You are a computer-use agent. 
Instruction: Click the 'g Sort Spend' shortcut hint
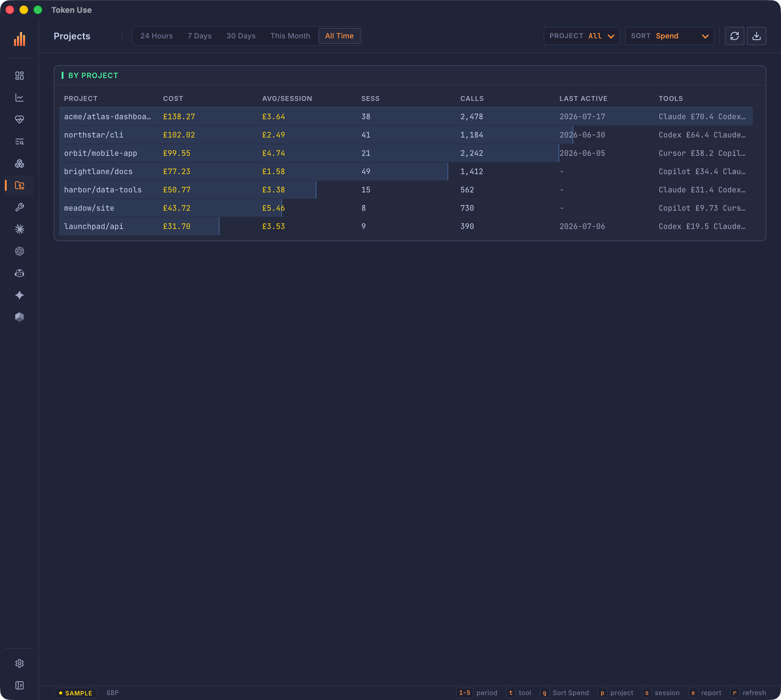tap(564, 693)
